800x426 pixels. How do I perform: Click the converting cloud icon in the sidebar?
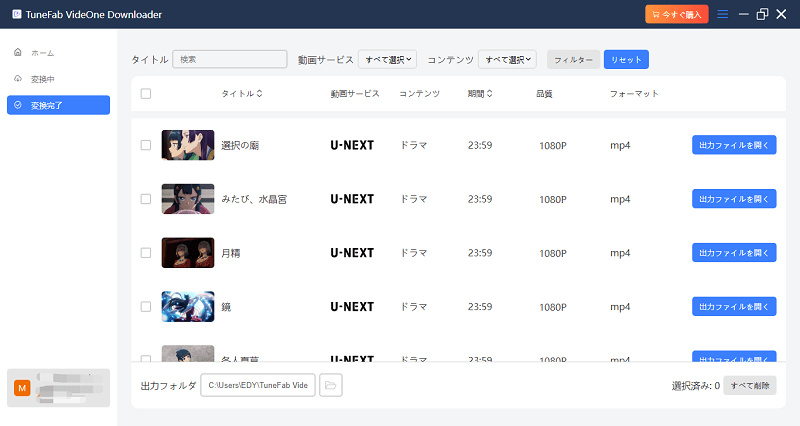click(x=18, y=79)
